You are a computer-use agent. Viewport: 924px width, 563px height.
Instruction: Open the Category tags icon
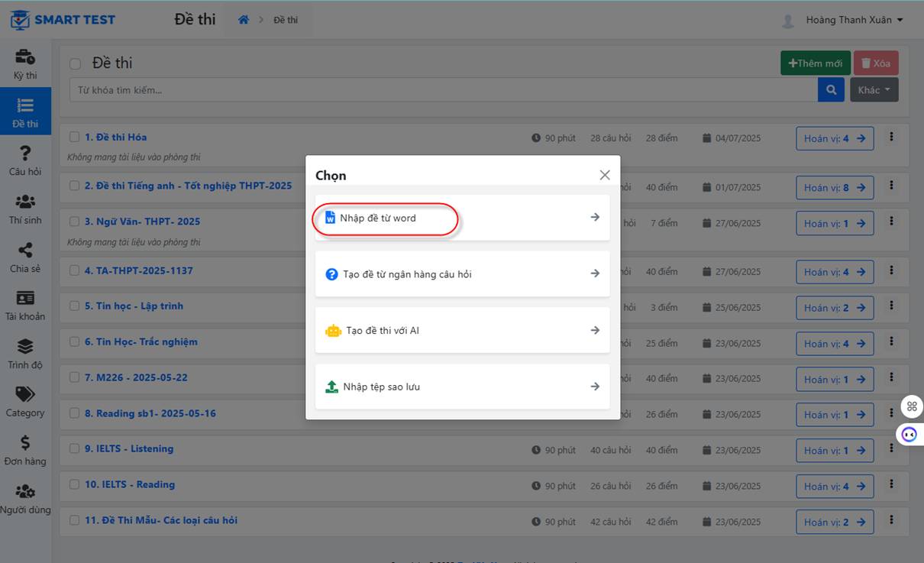point(25,394)
